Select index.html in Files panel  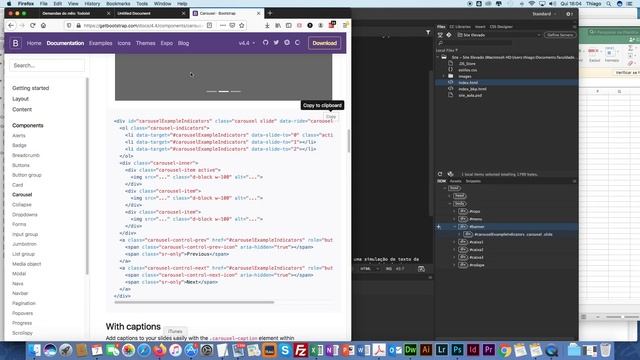pyautogui.click(x=468, y=82)
